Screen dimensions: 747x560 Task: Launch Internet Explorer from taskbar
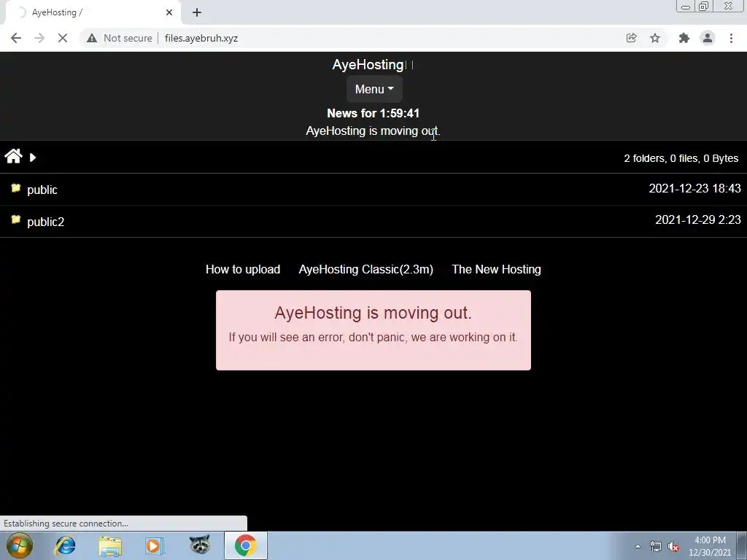(x=65, y=545)
